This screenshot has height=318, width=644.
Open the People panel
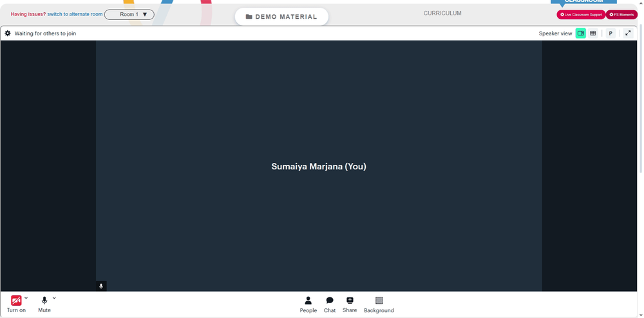[x=308, y=304]
